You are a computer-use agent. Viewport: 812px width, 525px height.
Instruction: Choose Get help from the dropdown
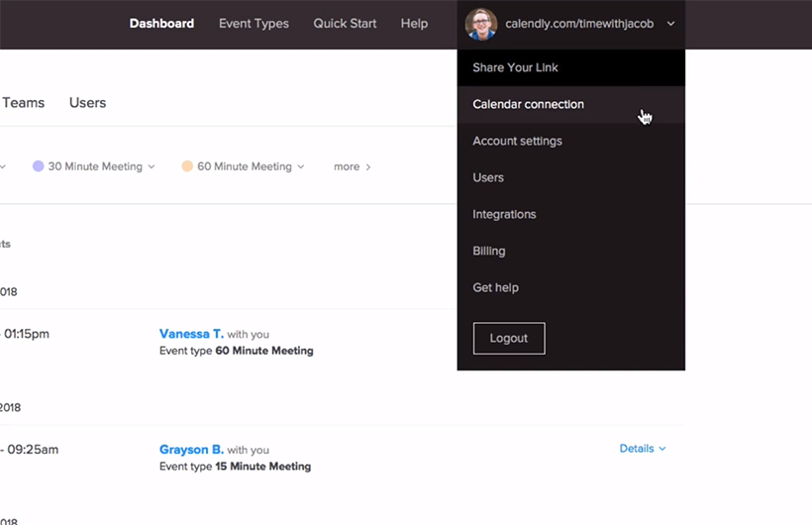(x=570, y=287)
